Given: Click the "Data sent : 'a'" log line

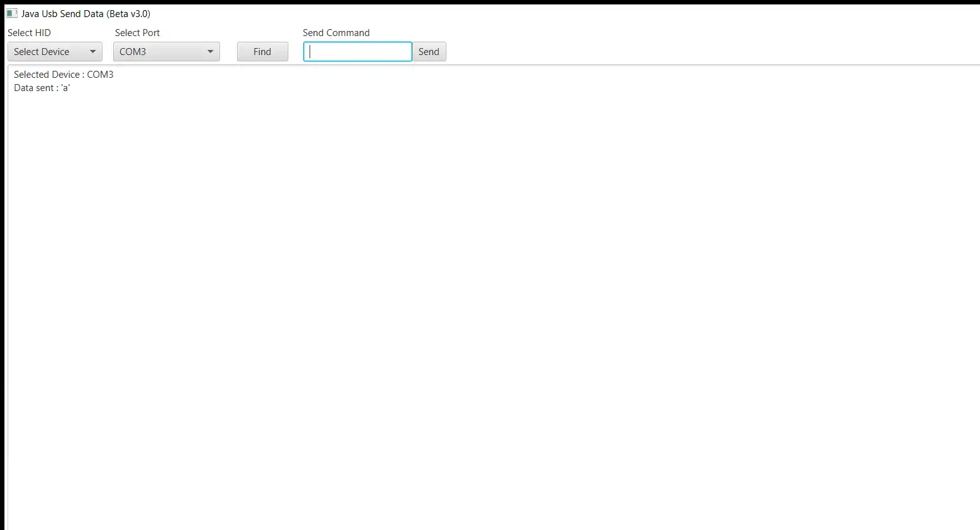Looking at the screenshot, I should pos(42,88).
